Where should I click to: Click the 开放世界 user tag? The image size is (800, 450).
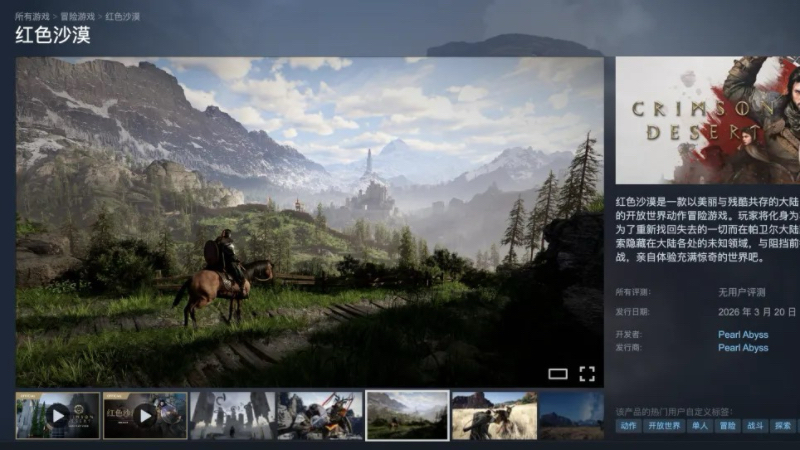[664, 426]
